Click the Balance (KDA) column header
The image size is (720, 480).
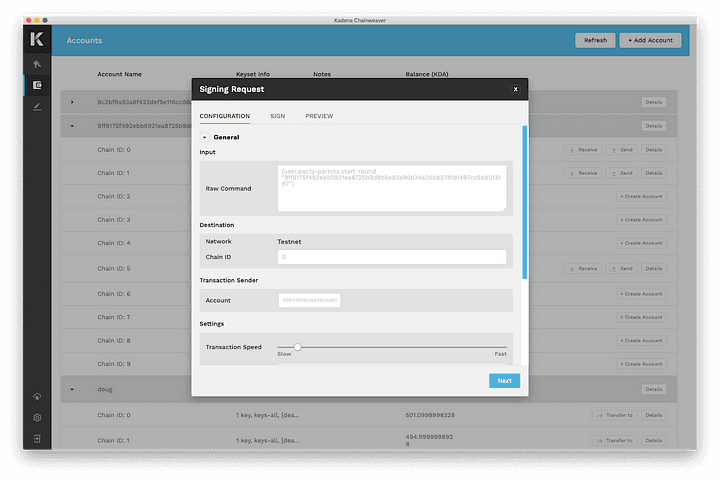coord(427,74)
